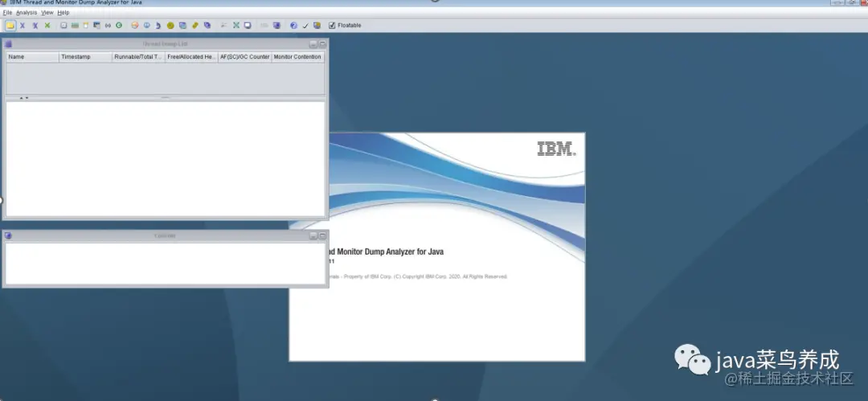The image size is (868, 401).
Task: Collapse split pane with up arrow
Action: click(x=21, y=98)
